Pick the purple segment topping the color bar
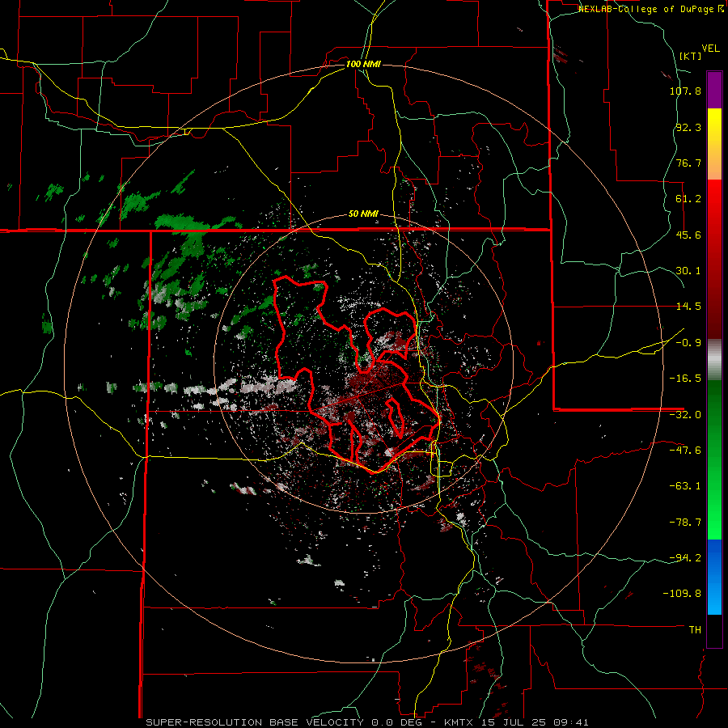The width and height of the screenshot is (728, 728). coord(714,90)
